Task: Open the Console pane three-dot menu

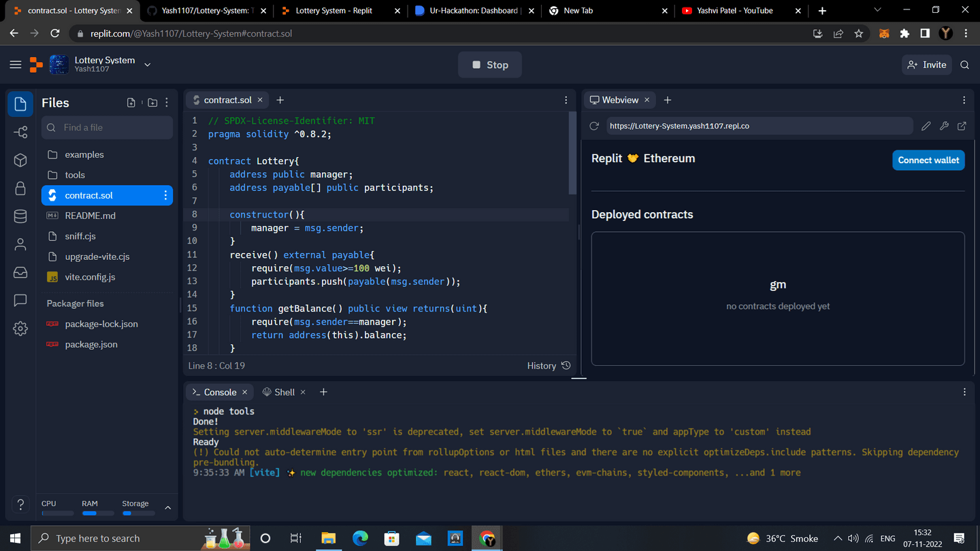Action: point(964,392)
